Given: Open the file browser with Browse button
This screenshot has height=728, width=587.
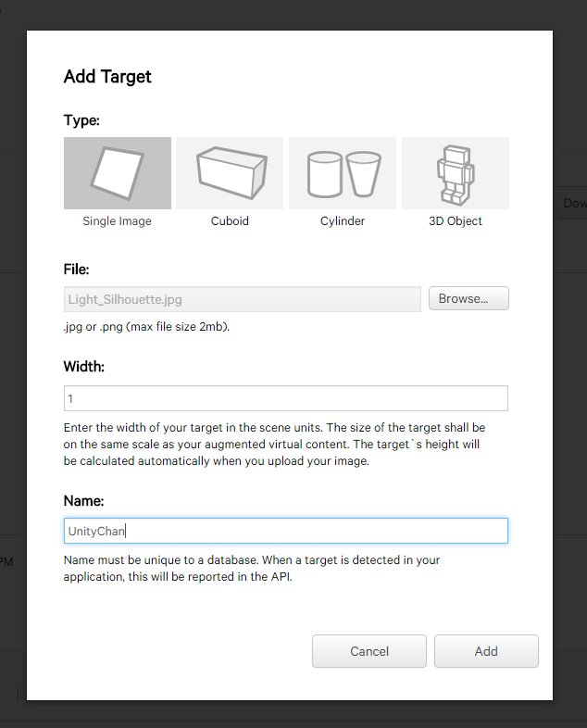Looking at the screenshot, I should point(468,298).
